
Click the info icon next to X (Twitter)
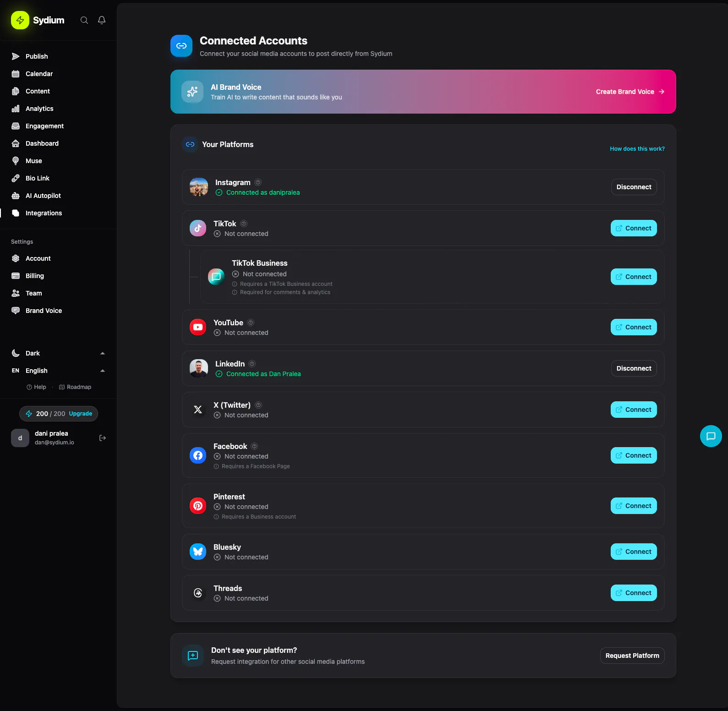coord(258,405)
